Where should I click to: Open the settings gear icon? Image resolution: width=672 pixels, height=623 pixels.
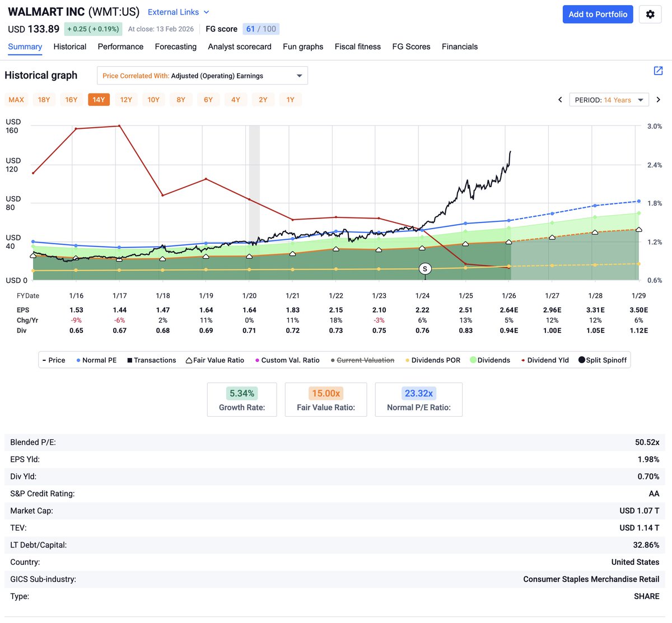click(x=651, y=15)
